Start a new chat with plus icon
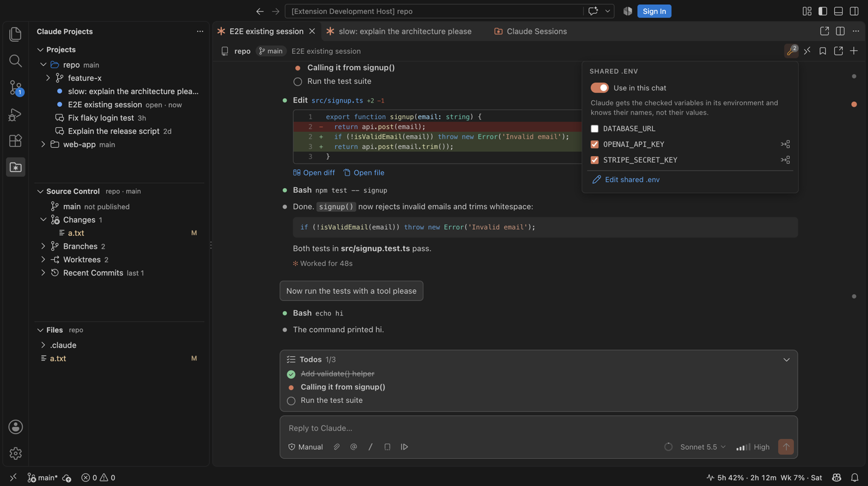Image resolution: width=868 pixels, height=486 pixels. click(x=854, y=51)
